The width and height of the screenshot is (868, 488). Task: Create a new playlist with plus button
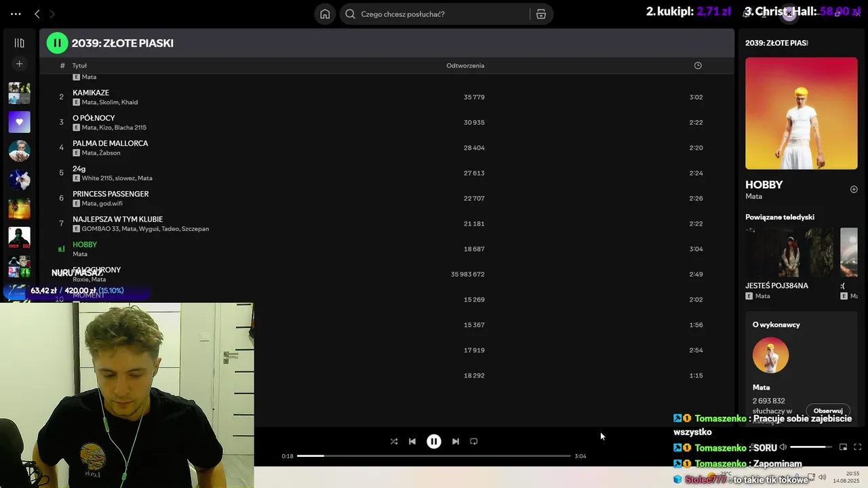click(x=19, y=64)
